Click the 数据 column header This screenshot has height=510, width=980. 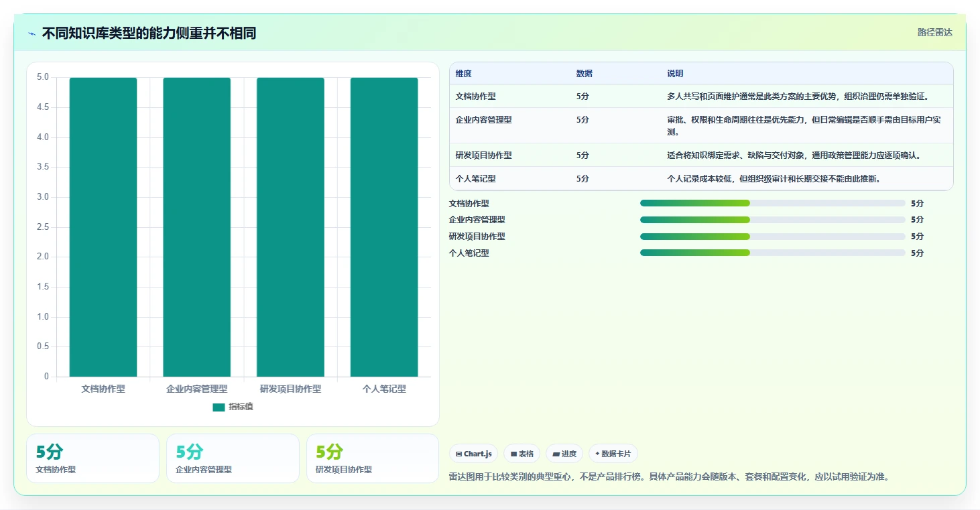(x=585, y=74)
